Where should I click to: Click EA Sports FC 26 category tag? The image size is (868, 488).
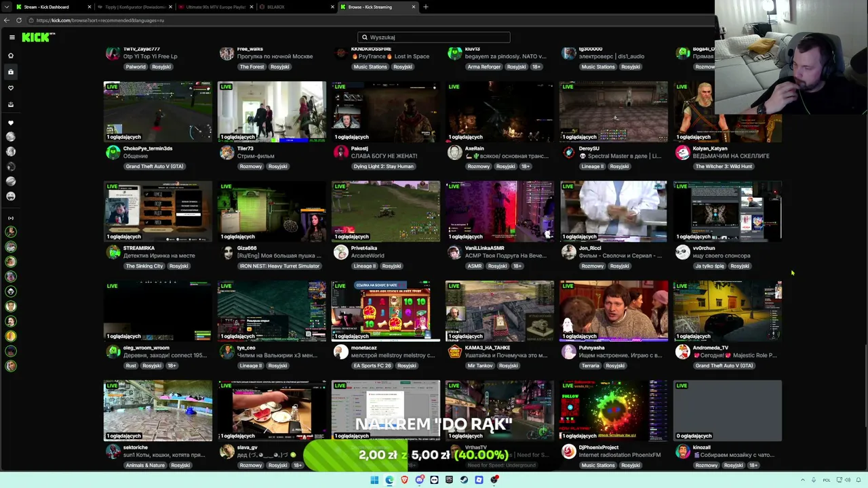(x=372, y=366)
